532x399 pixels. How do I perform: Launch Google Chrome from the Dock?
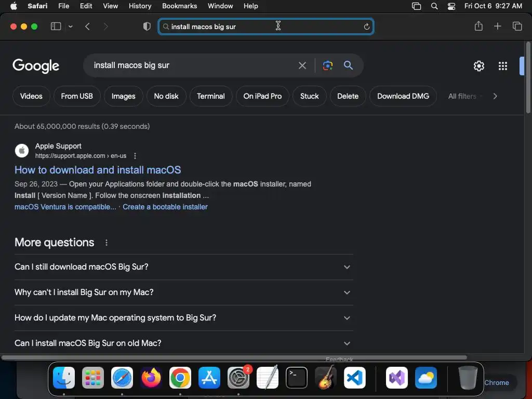click(180, 378)
